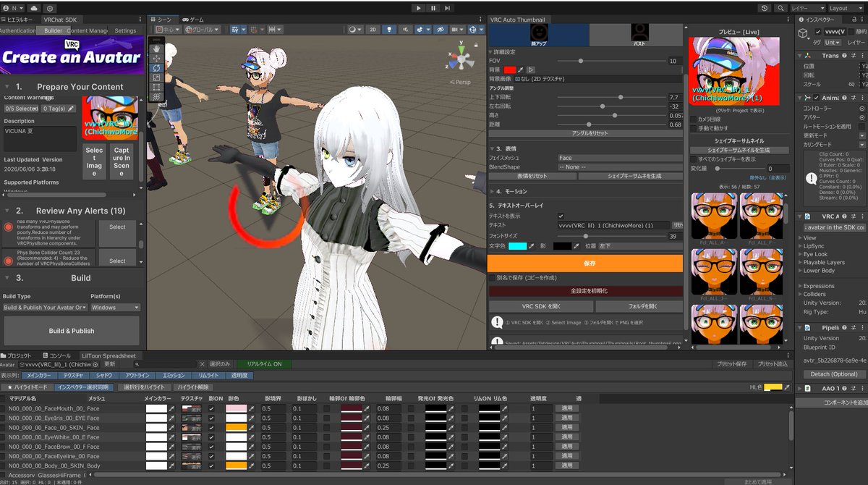Image resolution: width=868 pixels, height=485 pixels.
Task: Toggle 2D view mode in scene
Action: tap(373, 30)
